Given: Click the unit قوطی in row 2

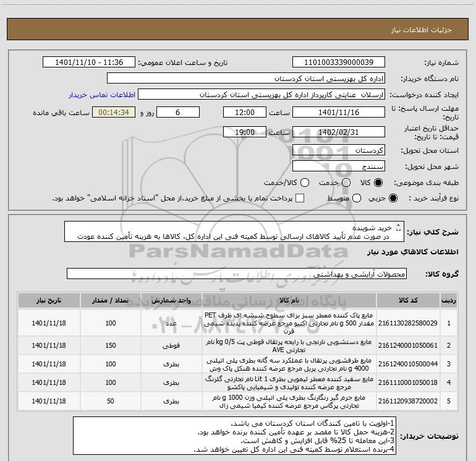Looking at the screenshot, I should 171,345.
